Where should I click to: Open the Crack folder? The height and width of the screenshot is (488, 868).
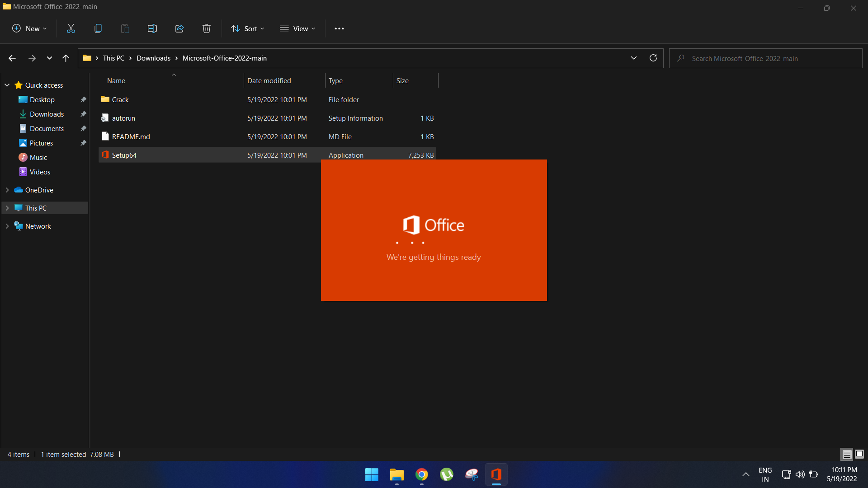[120, 99]
